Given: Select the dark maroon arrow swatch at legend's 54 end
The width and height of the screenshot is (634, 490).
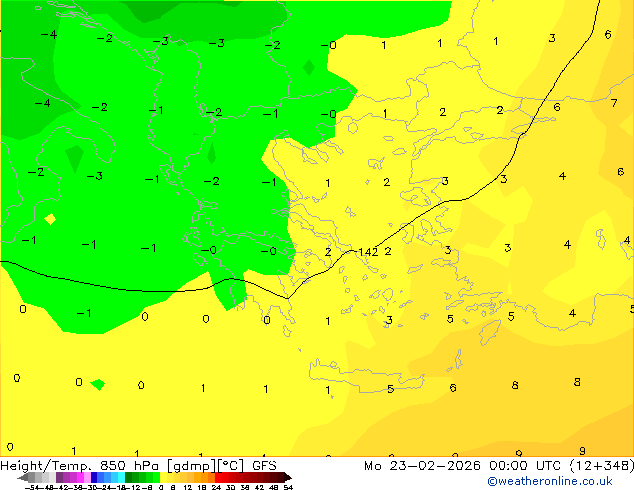Looking at the screenshot, I should click(x=288, y=477).
